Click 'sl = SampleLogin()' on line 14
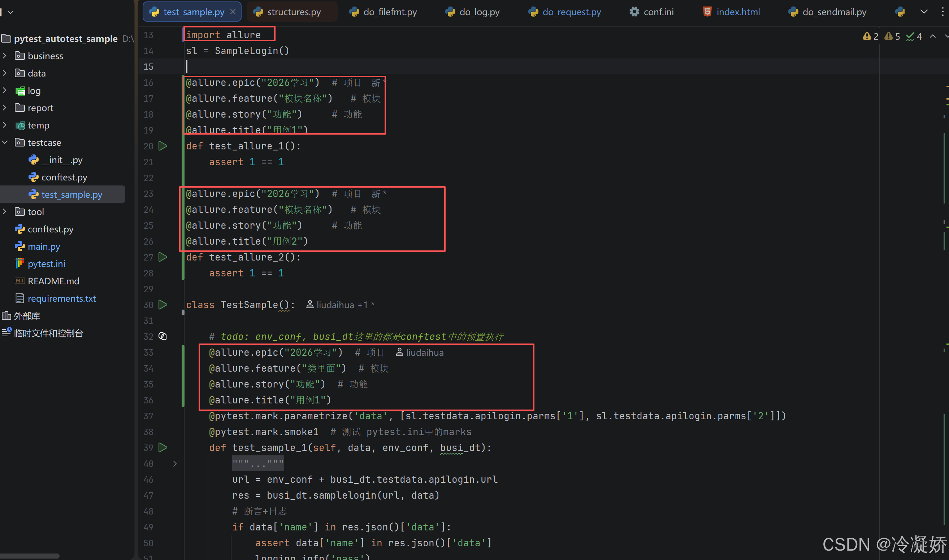Image resolution: width=949 pixels, height=560 pixels. [x=238, y=51]
